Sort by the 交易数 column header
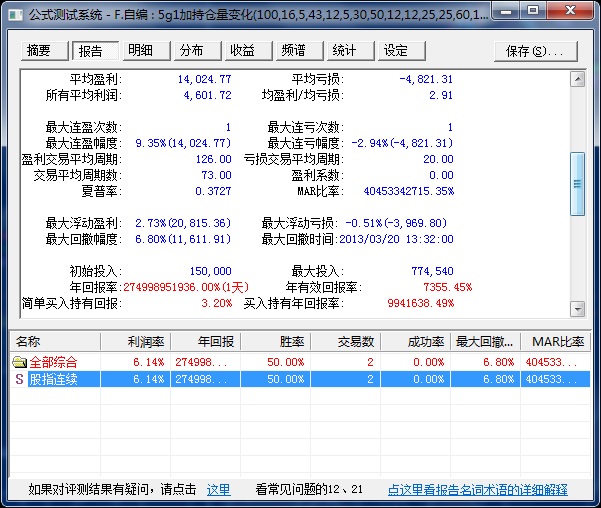 (346, 342)
